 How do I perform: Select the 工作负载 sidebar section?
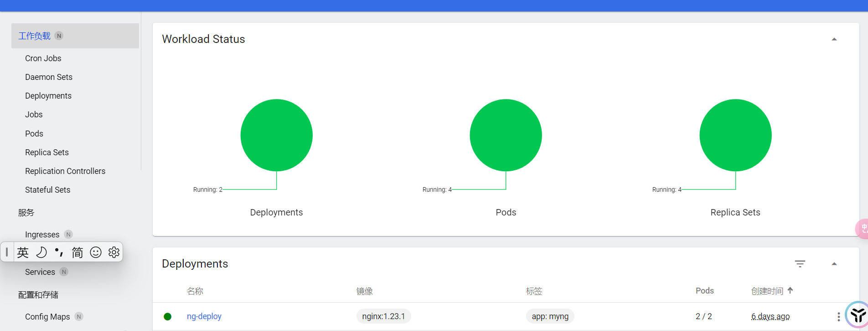(35, 36)
